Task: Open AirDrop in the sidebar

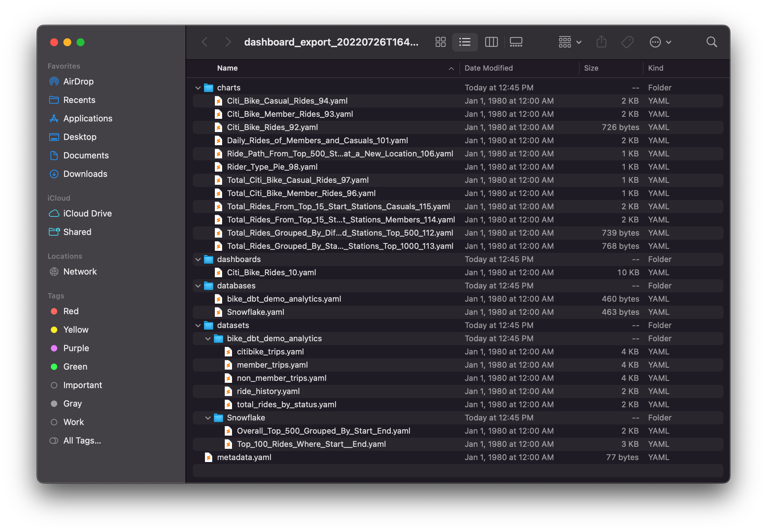Action: click(x=78, y=81)
